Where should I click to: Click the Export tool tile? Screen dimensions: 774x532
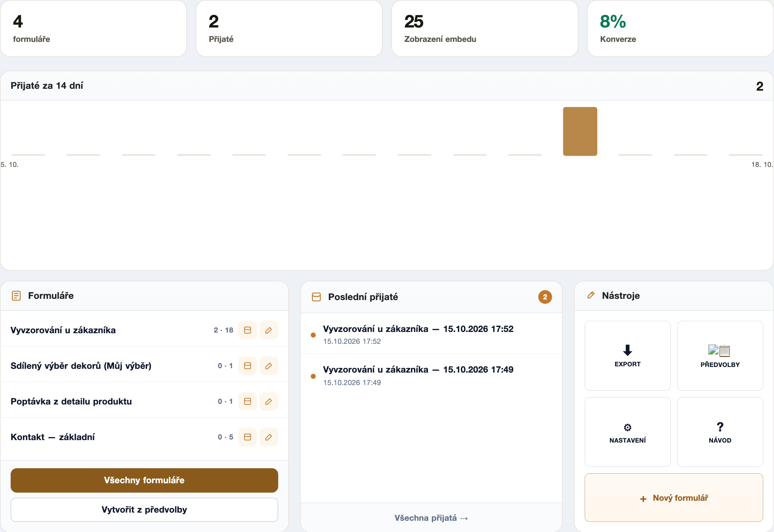pos(627,356)
